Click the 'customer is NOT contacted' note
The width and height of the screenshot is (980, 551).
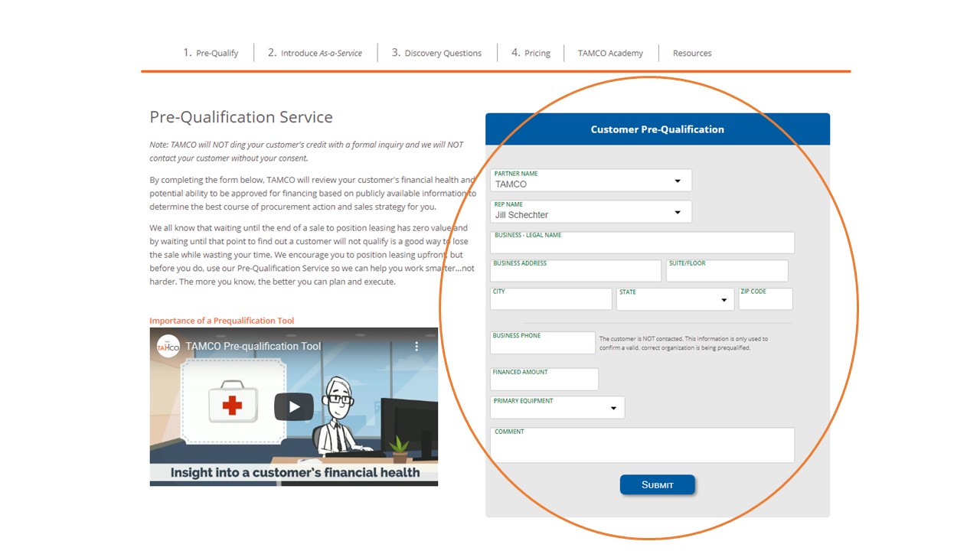[684, 343]
